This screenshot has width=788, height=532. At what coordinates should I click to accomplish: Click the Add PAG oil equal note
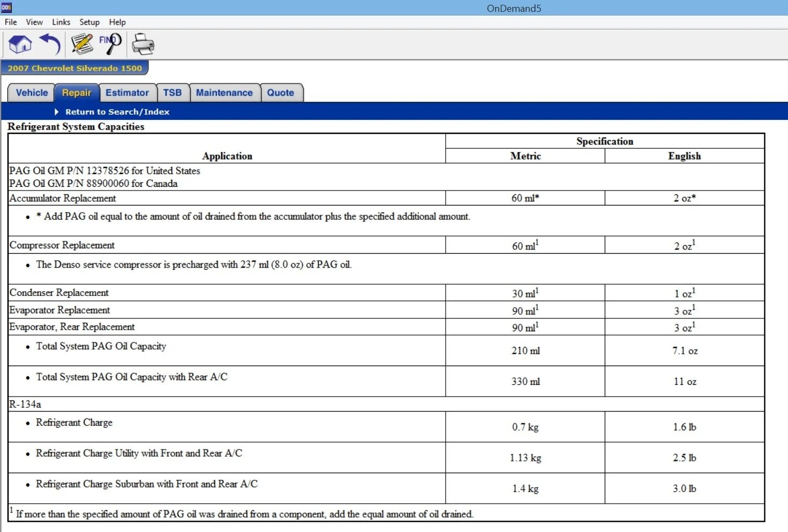(x=253, y=216)
